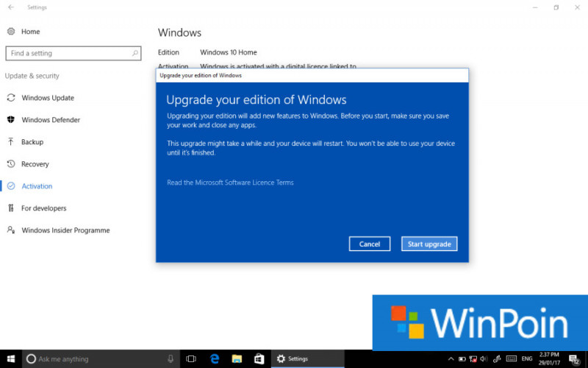588x368 pixels.
Task: Click the battery tray icon
Action: tap(462, 358)
